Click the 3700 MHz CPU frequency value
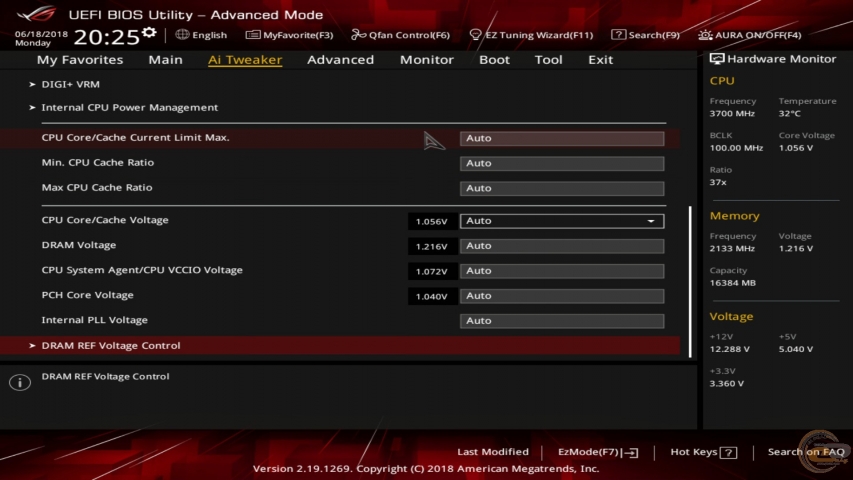The image size is (853, 480). pos(732,114)
